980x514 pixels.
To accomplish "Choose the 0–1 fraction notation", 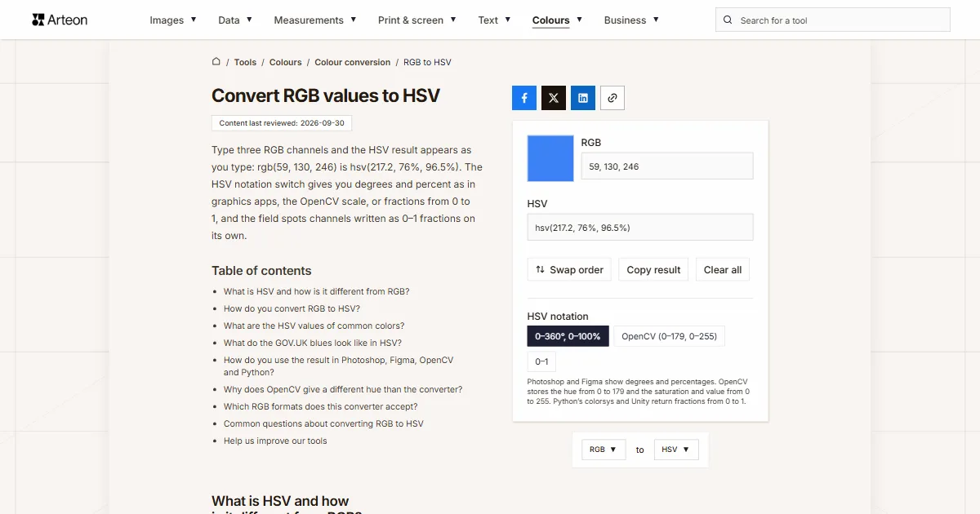I will tap(541, 361).
